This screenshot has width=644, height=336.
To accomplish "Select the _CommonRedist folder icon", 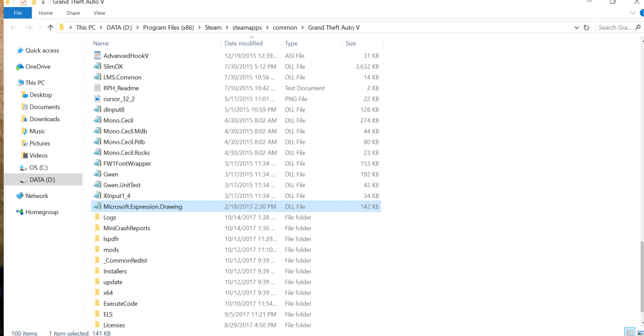I will coord(97,261).
